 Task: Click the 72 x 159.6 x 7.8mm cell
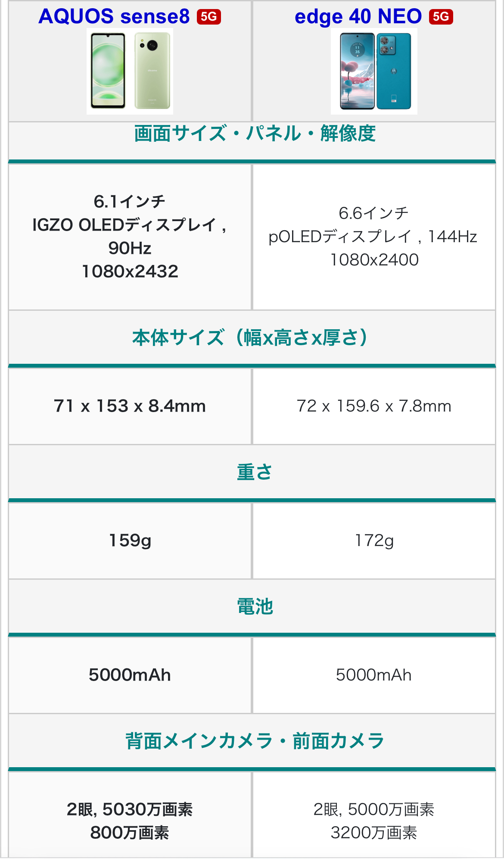(373, 406)
